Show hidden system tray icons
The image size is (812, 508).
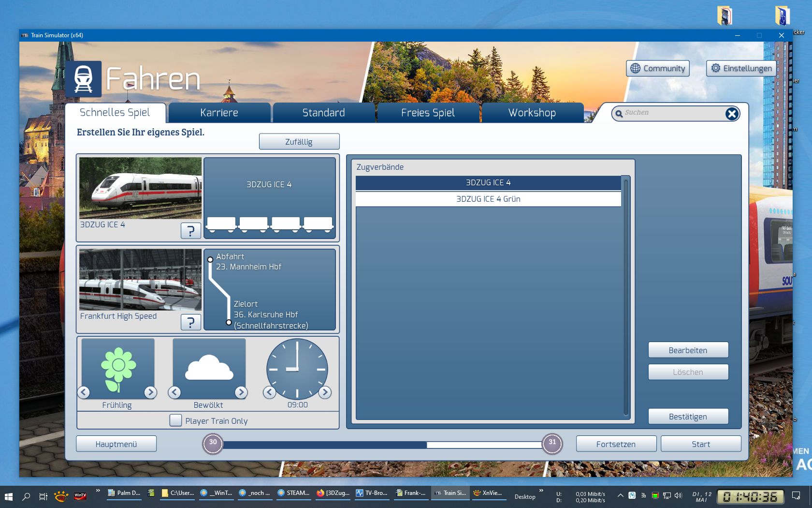(621, 495)
